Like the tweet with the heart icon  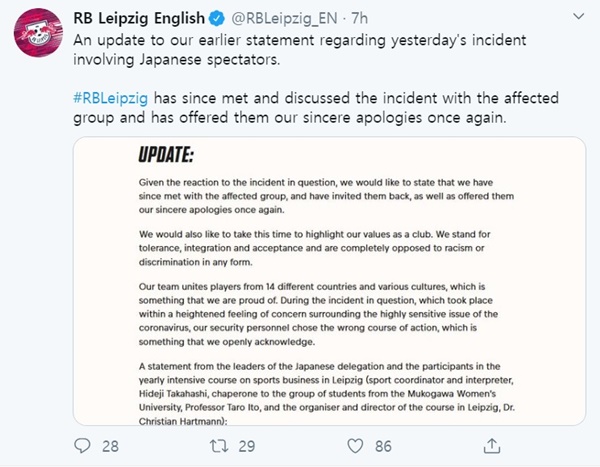tap(355, 446)
